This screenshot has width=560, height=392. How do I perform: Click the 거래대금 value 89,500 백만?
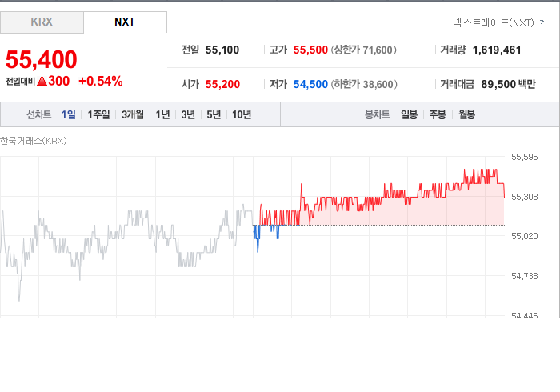[508, 84]
